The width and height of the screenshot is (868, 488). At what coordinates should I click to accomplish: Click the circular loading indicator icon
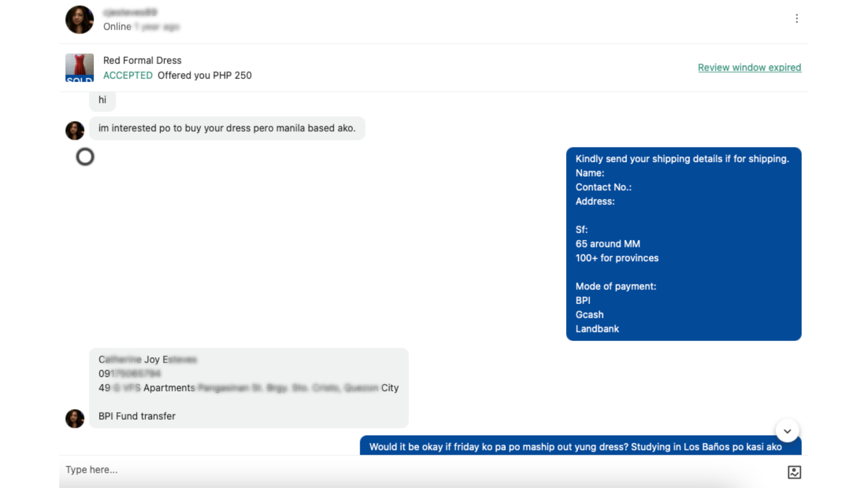coord(85,157)
